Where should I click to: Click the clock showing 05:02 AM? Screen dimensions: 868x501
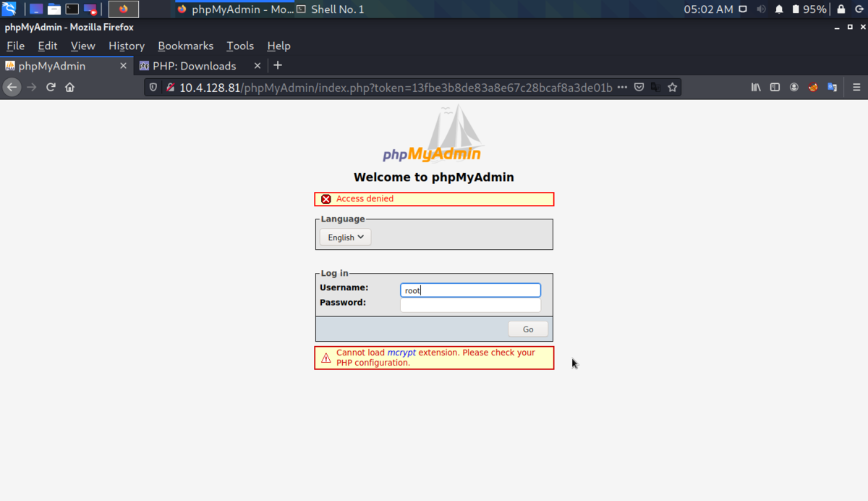point(708,9)
